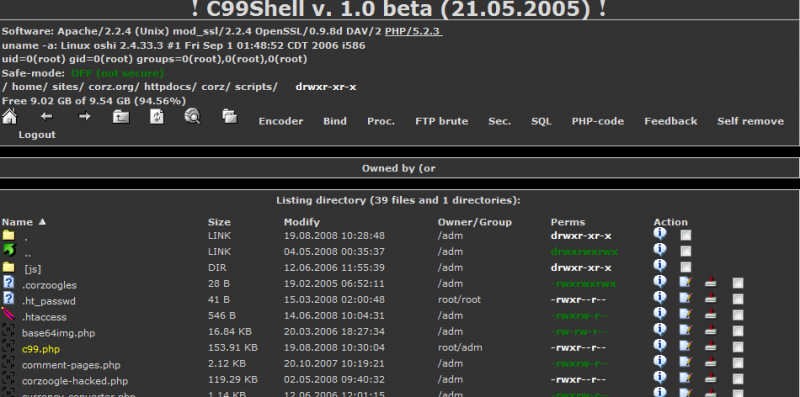Image resolution: width=800 pixels, height=397 pixels.
Task: Navigate to the home/ path segment
Action: click(30, 87)
